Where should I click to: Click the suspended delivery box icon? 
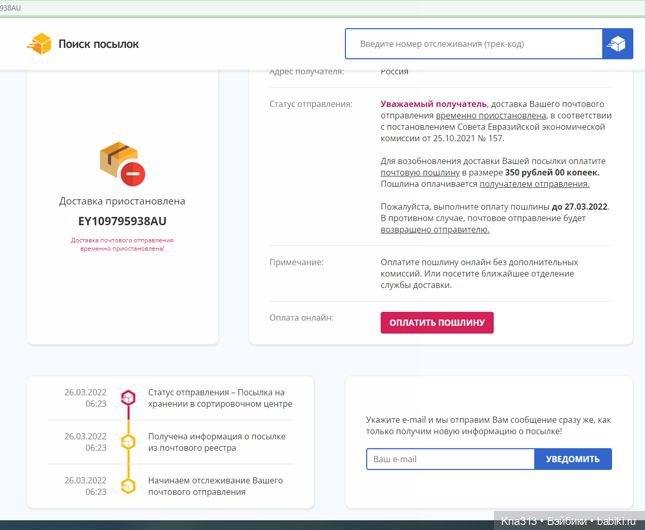[x=122, y=162]
